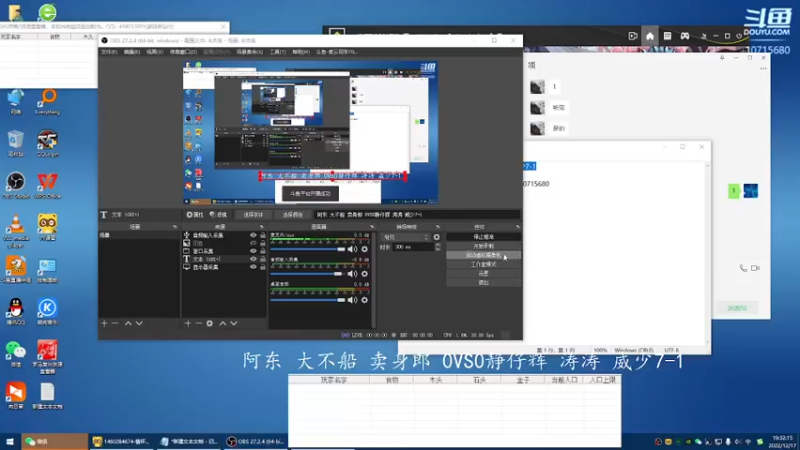Click the 音频输入采集 volume slider
The image size is (800, 450).
[x=308, y=274]
